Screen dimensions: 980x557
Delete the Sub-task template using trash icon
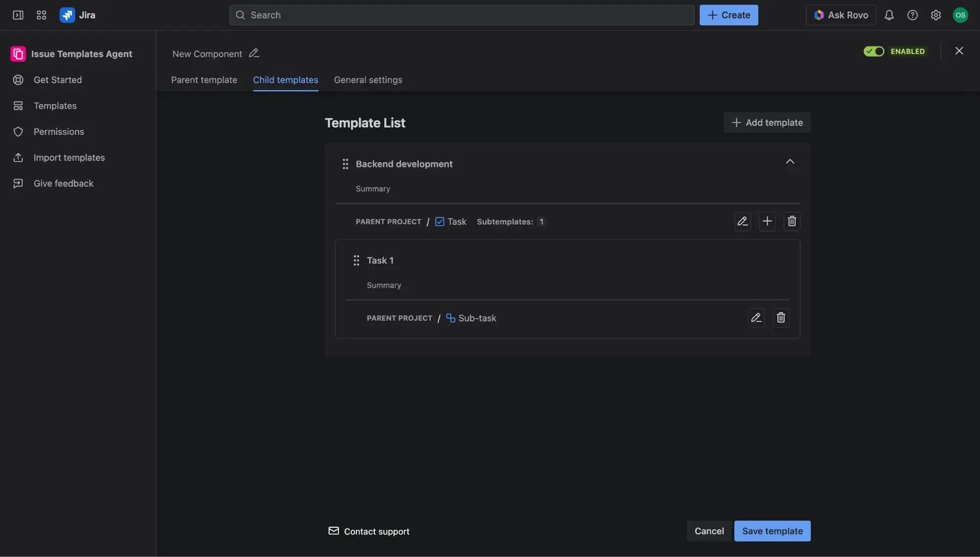tap(781, 317)
